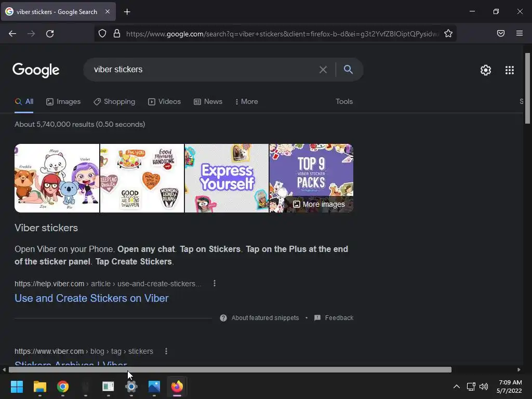Select the All results tab
532x399 pixels.
coord(24,101)
